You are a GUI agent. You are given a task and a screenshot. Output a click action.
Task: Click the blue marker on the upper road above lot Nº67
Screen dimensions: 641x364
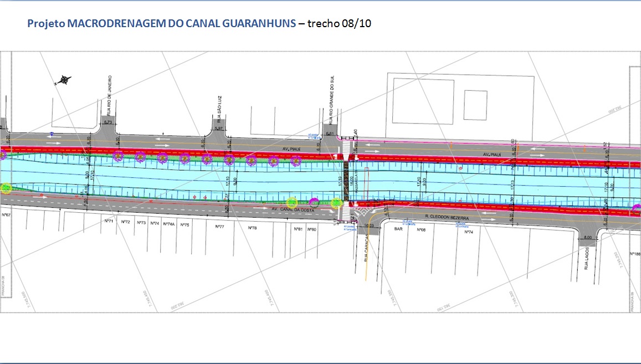coord(51,134)
